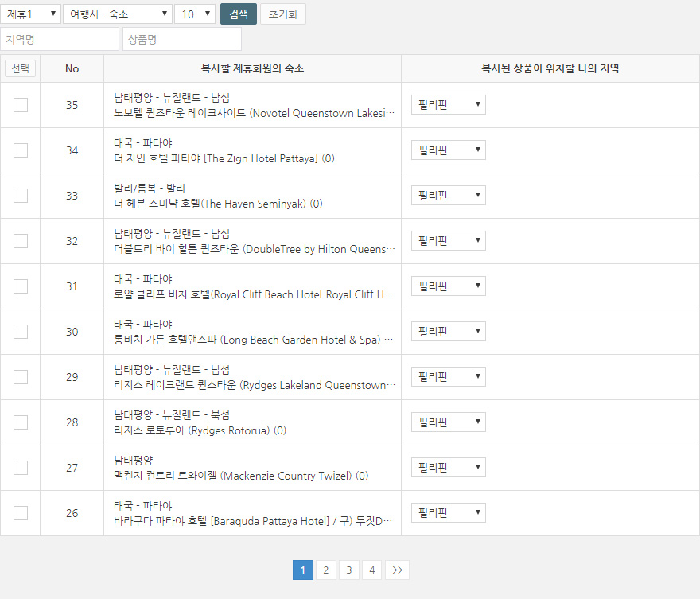Click The Haven Seminyak hotel entry

[x=218, y=204]
